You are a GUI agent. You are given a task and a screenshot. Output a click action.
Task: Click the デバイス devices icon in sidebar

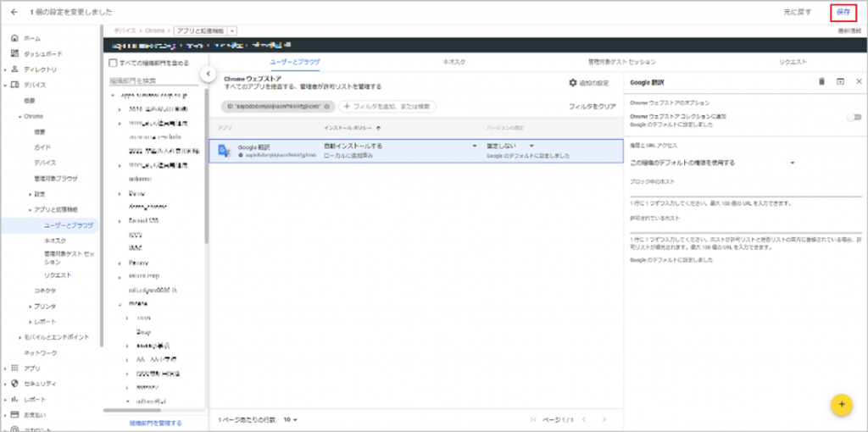(15, 85)
